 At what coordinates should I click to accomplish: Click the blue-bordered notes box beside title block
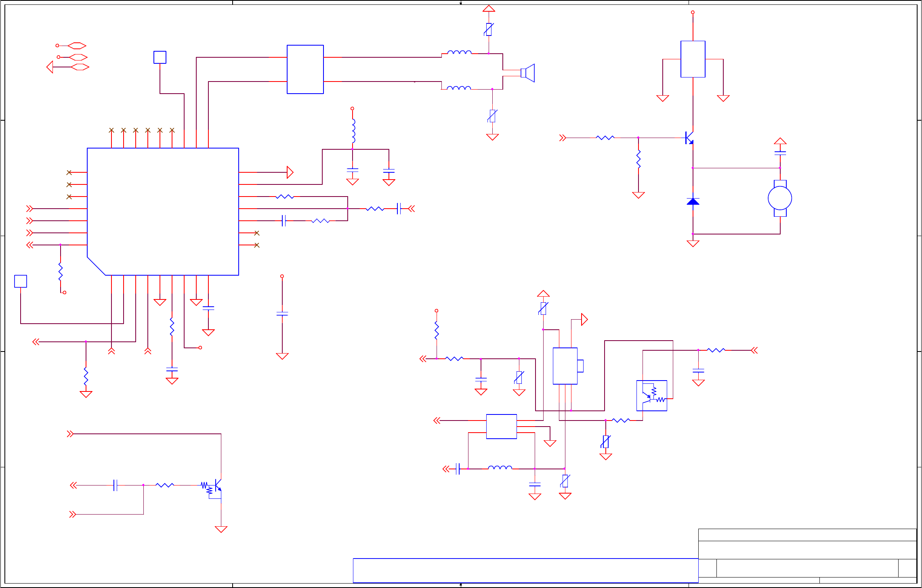(525, 571)
